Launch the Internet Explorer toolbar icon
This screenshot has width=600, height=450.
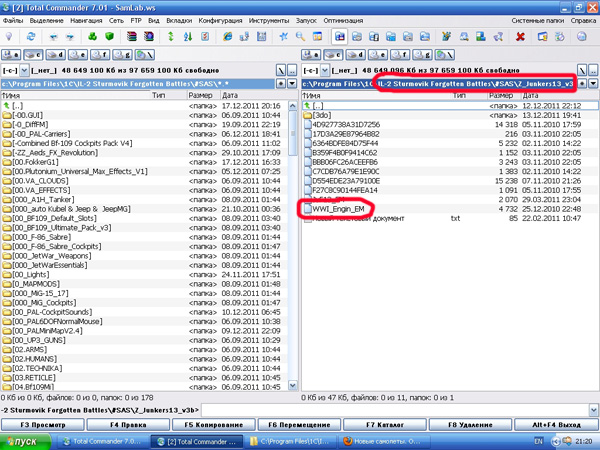228,37
